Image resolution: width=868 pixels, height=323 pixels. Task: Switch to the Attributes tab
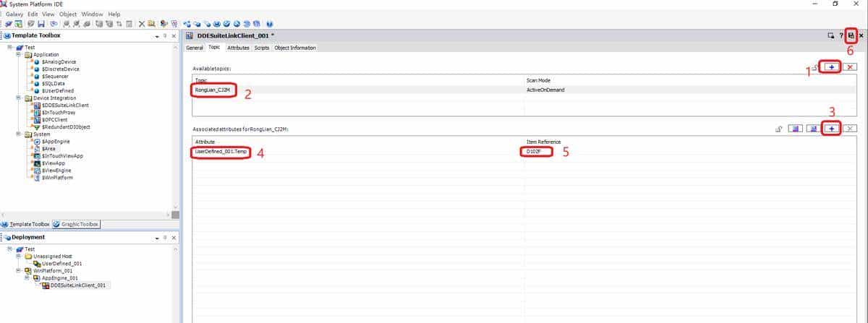[x=238, y=48]
